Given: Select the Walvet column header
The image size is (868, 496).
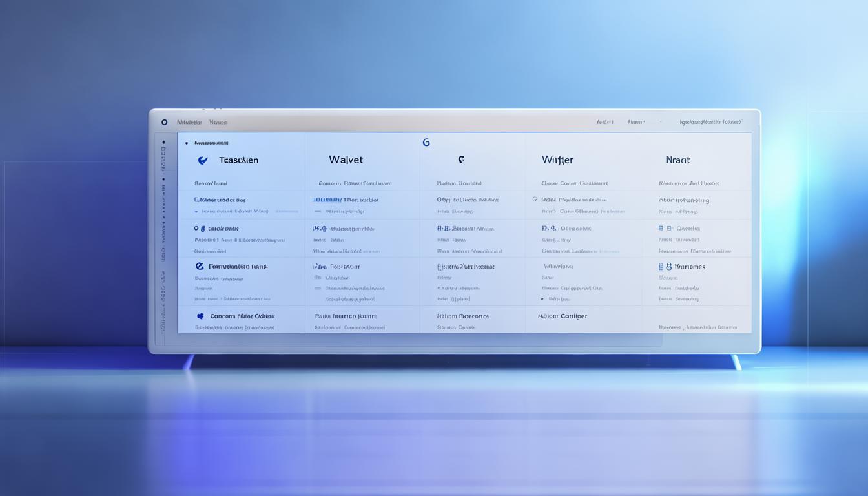Looking at the screenshot, I should (346, 160).
